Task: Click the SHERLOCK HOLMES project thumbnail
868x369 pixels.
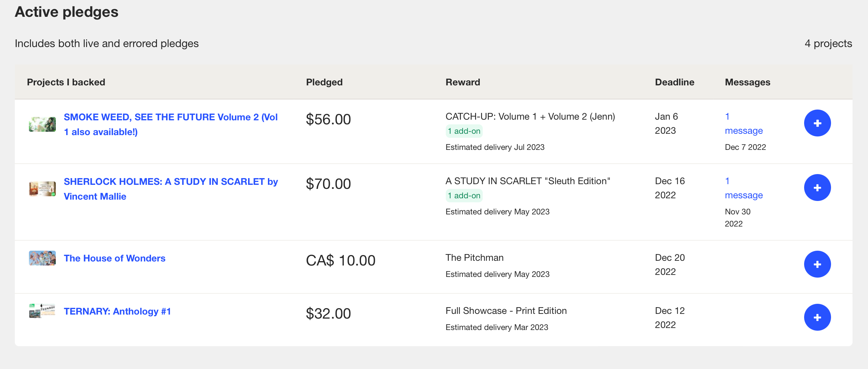Action: point(42,189)
